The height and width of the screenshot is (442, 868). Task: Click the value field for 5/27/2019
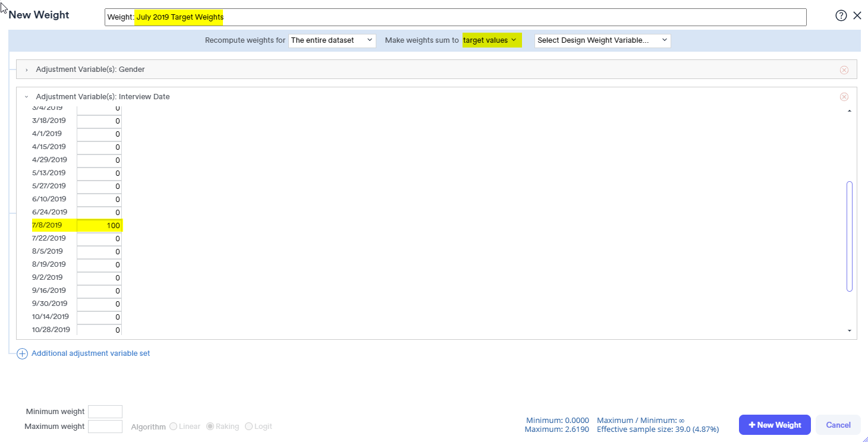[x=99, y=187]
